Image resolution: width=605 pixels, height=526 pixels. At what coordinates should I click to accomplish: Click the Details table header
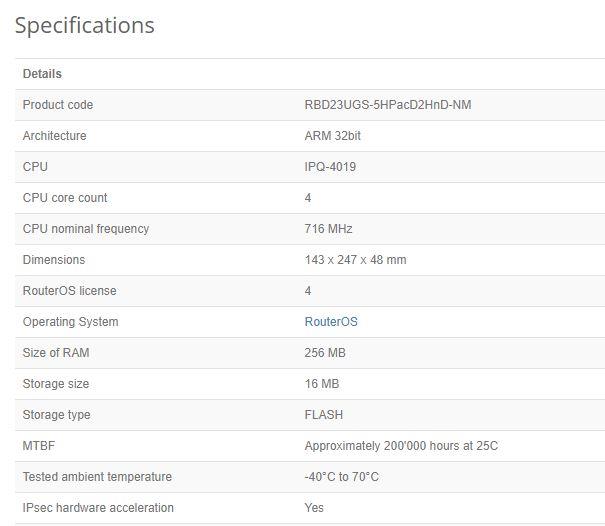pos(42,74)
